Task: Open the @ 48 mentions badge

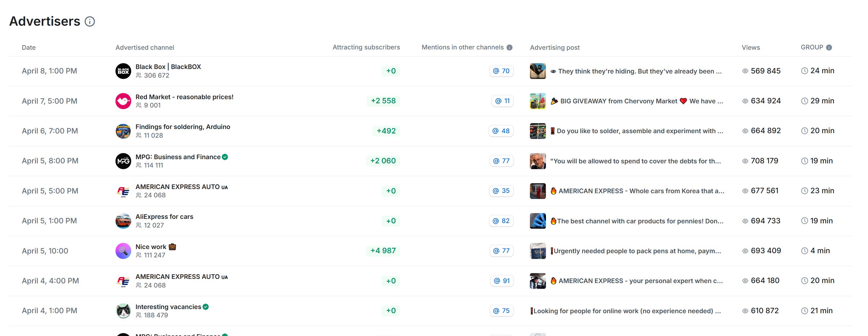Action: 501,131
